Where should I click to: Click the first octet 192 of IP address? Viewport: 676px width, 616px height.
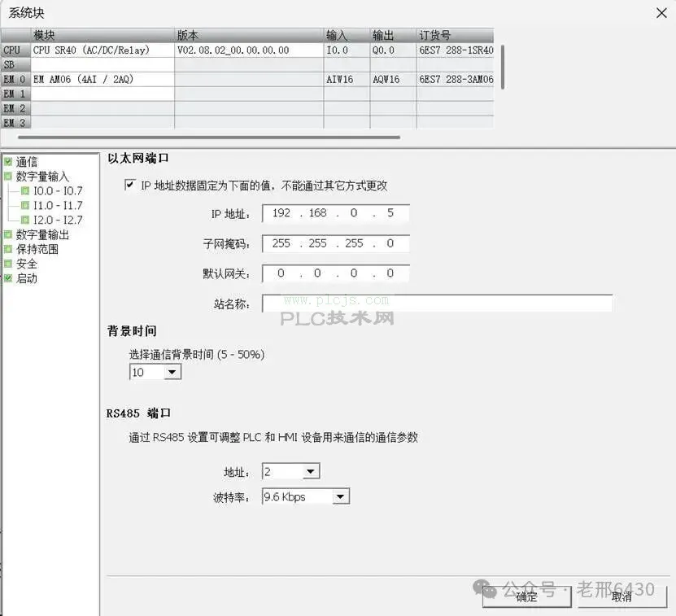point(281,212)
